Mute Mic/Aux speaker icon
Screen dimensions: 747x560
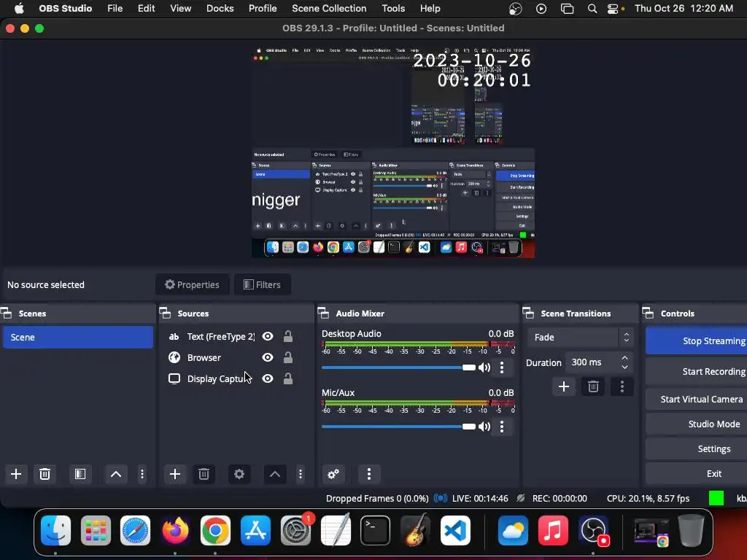pyautogui.click(x=484, y=426)
